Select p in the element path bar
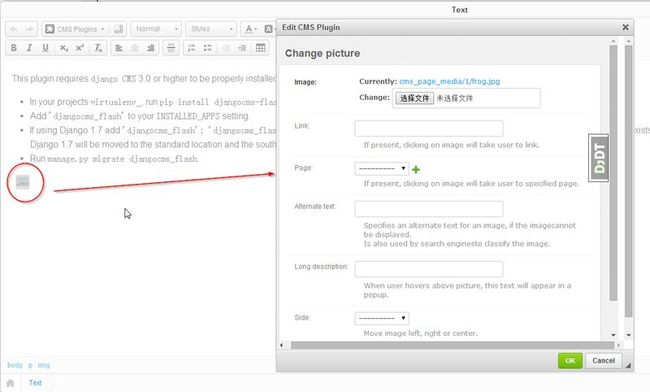Screen dimensions: 650x392 tap(30, 365)
